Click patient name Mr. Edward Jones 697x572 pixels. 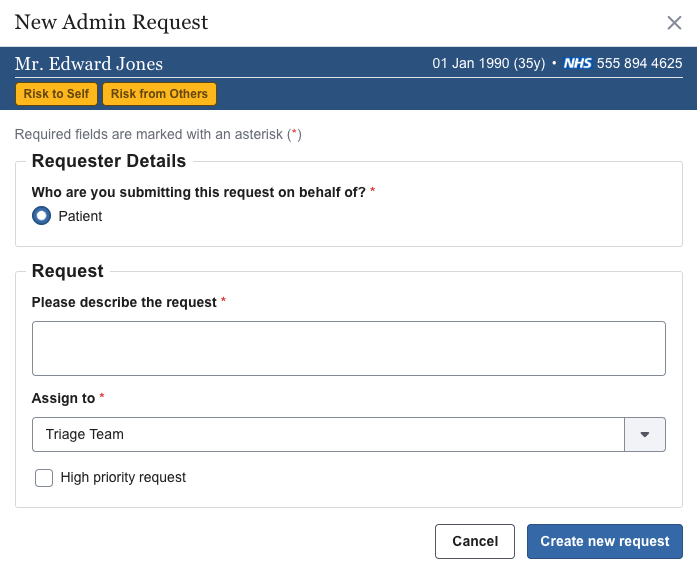(89, 64)
